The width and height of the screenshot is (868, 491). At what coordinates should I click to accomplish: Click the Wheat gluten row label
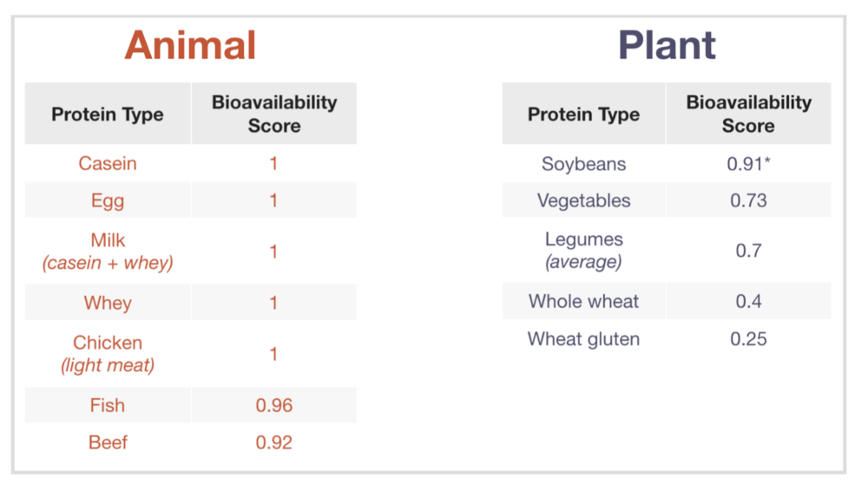tap(583, 339)
